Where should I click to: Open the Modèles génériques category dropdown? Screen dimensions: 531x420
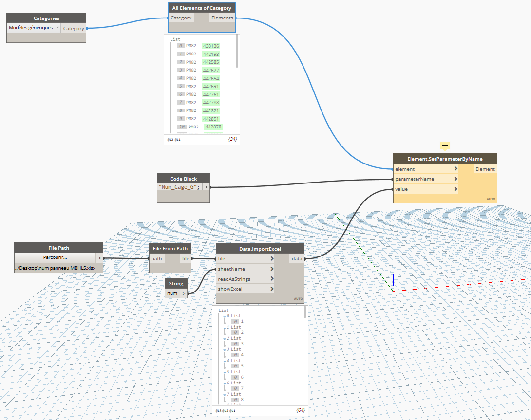click(34, 28)
